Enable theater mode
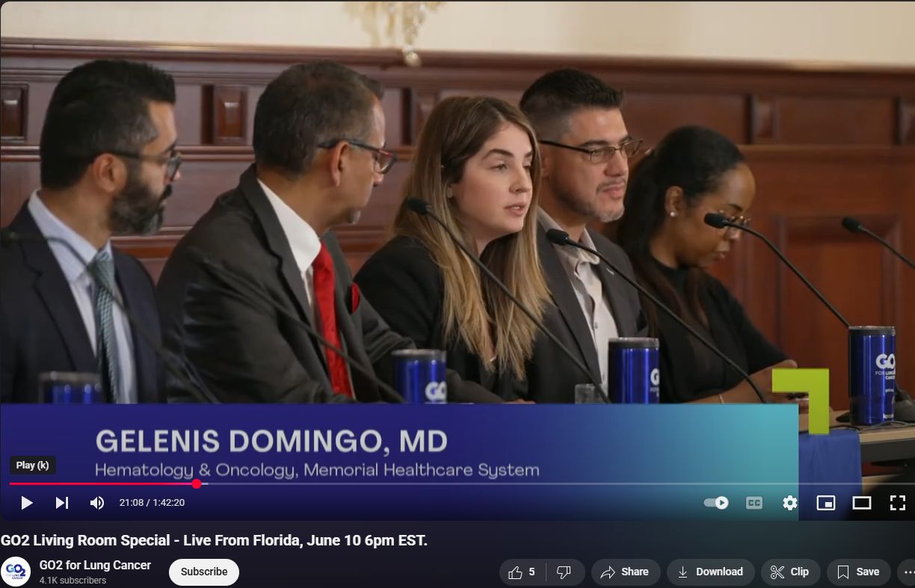Image resolution: width=915 pixels, height=588 pixels. tap(862, 503)
